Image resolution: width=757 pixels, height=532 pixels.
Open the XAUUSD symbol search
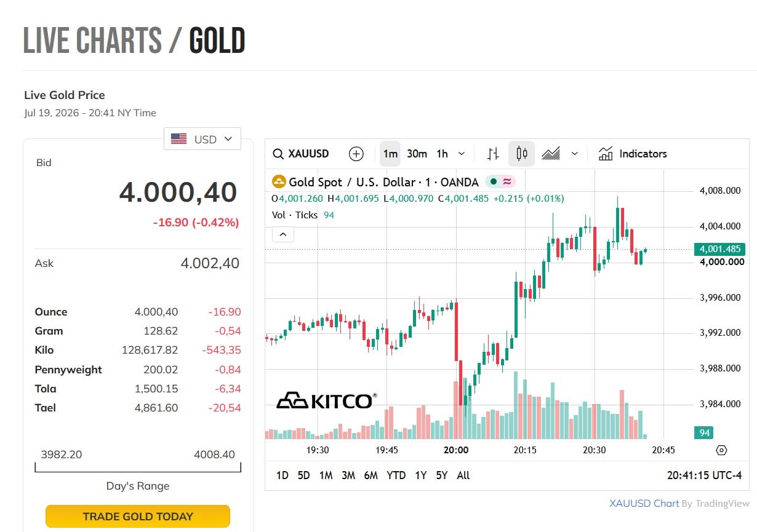click(301, 154)
